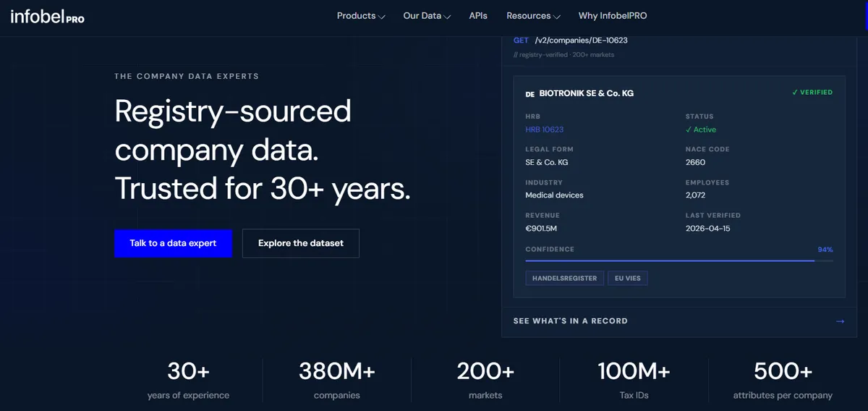Click the 30+ years of experience stat

click(x=188, y=381)
